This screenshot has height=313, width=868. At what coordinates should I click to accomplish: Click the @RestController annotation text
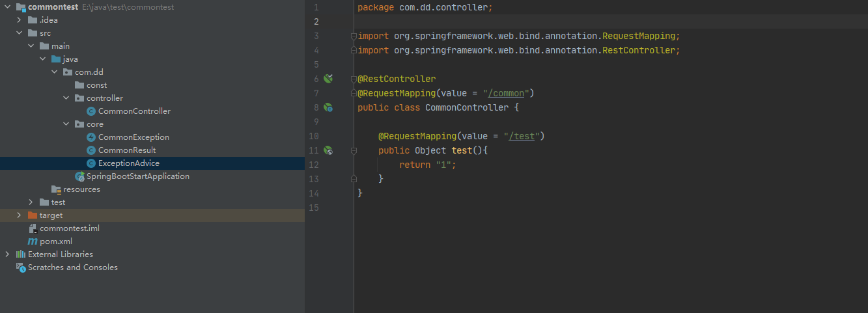397,79
